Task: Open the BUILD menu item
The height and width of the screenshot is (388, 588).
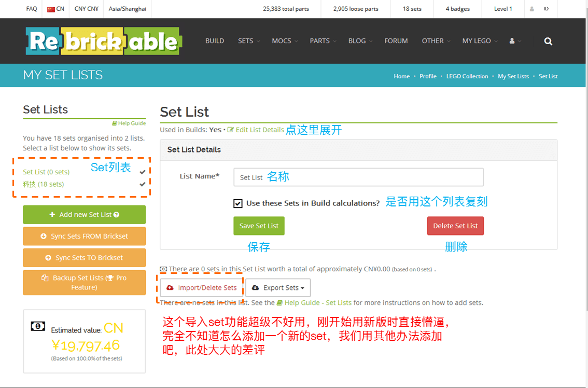Action: pyautogui.click(x=215, y=41)
